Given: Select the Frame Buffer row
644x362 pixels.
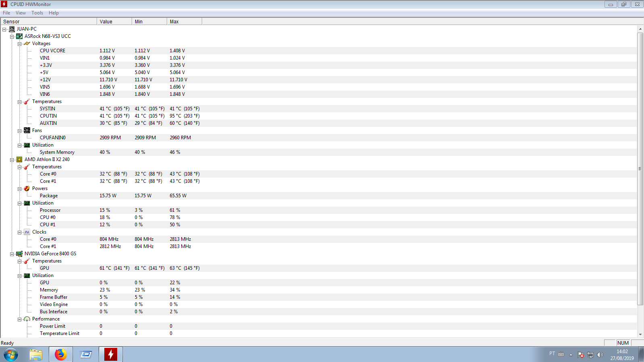Looking at the screenshot, I should pos(318,297).
